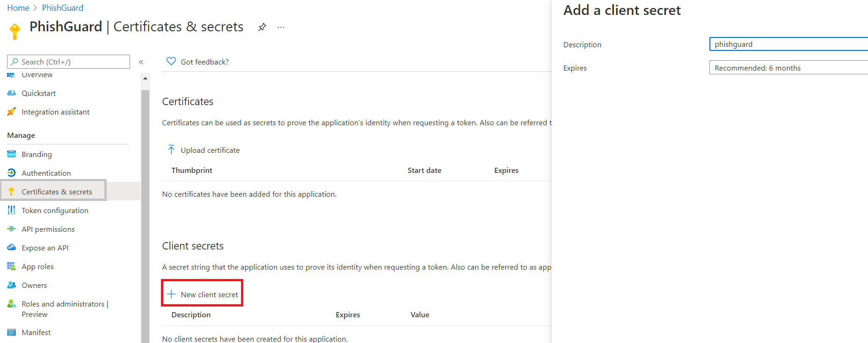This screenshot has width=868, height=343.
Task: Click the Certificates section heading
Action: pos(188,101)
